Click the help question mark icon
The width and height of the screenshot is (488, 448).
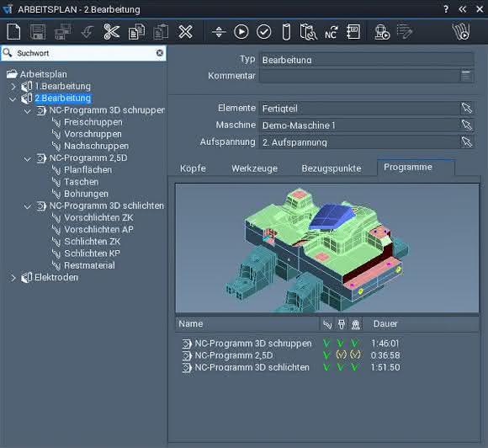tap(446, 9)
